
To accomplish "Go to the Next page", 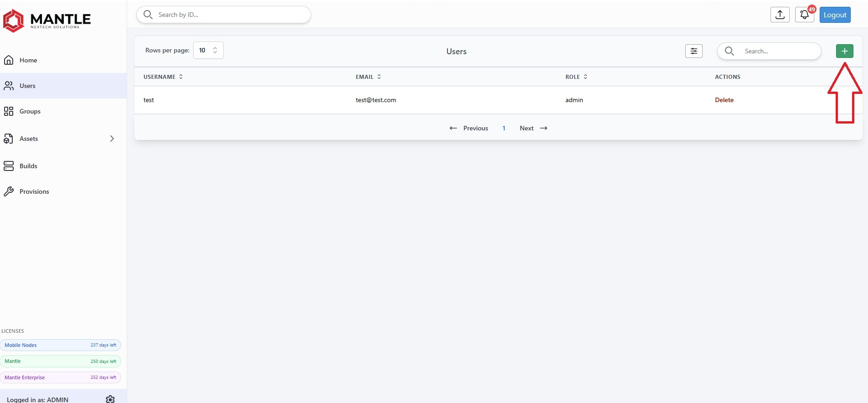I will click(534, 128).
